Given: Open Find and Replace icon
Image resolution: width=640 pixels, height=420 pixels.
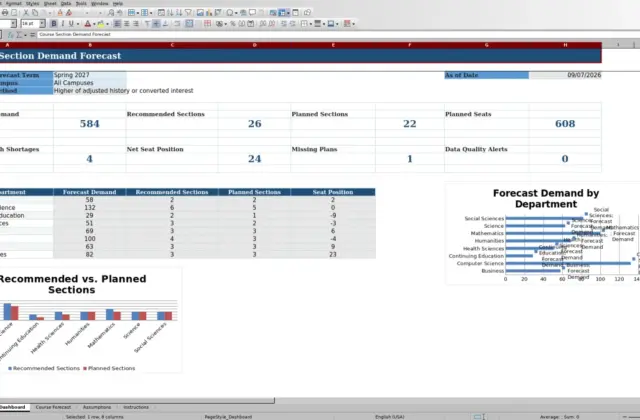Looking at the screenshot, I should (x=111, y=13).
